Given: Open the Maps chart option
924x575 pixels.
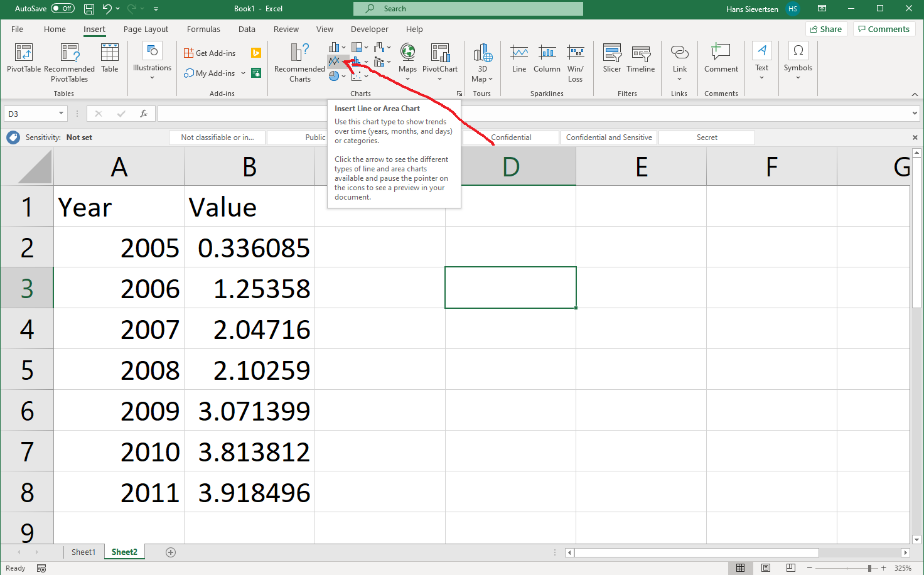Looking at the screenshot, I should pos(407,61).
